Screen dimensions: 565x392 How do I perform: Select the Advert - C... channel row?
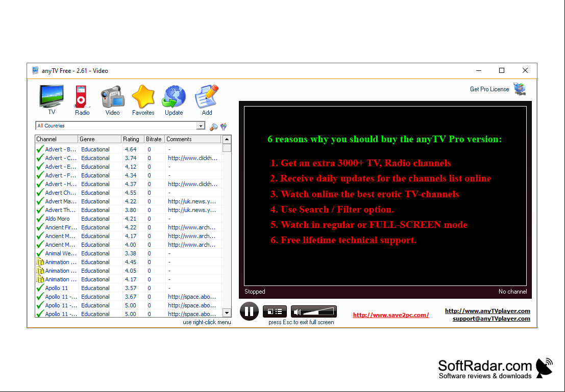pyautogui.click(x=129, y=158)
